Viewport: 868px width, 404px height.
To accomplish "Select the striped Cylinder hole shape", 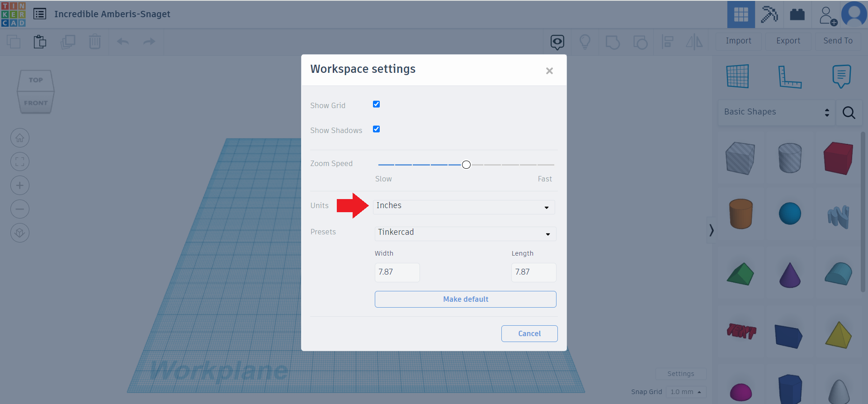I will [790, 158].
